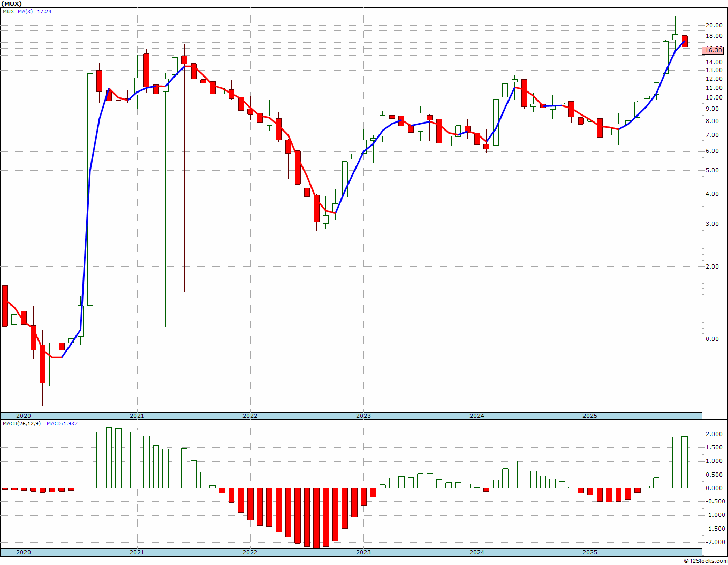Click the MA(3) legend label
Screen dimensions: 728x565
25,11
